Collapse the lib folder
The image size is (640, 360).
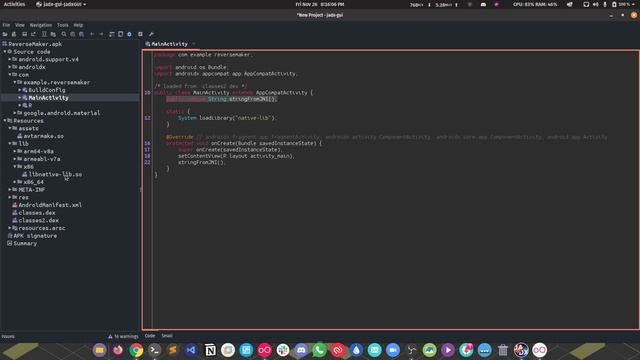point(10,144)
